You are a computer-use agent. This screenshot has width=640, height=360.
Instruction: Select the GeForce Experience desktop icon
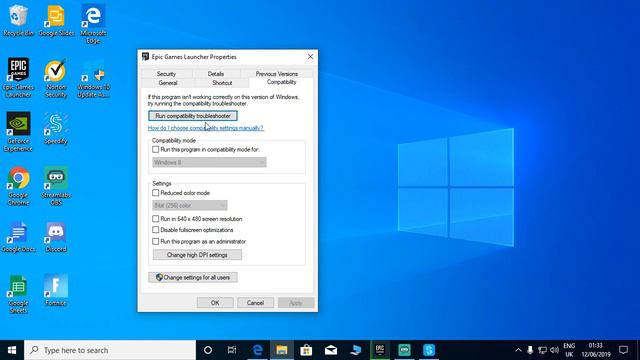(x=18, y=131)
